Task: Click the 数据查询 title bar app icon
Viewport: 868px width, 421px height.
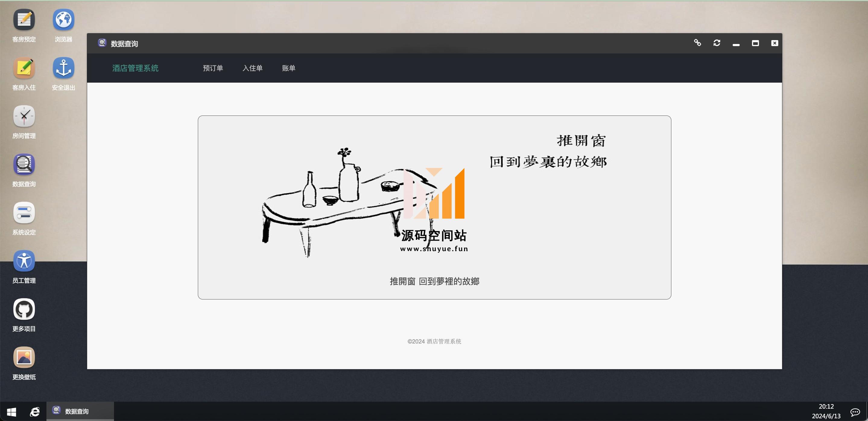Action: coord(102,43)
